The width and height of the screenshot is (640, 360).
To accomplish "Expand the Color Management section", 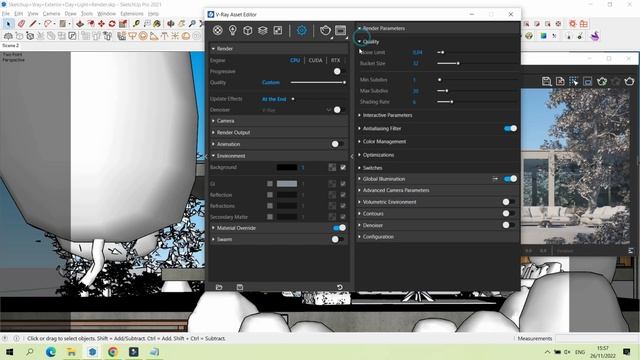I will coord(438,142).
